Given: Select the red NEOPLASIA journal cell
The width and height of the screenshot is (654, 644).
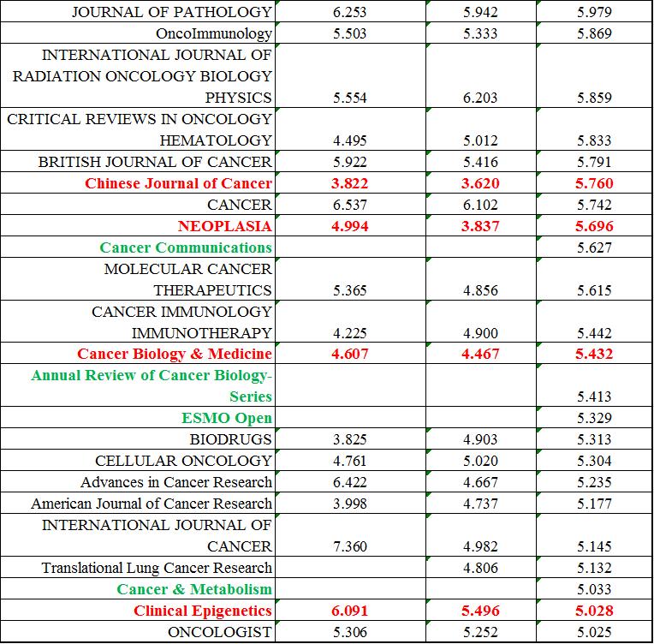Looking at the screenshot, I should (138, 225).
